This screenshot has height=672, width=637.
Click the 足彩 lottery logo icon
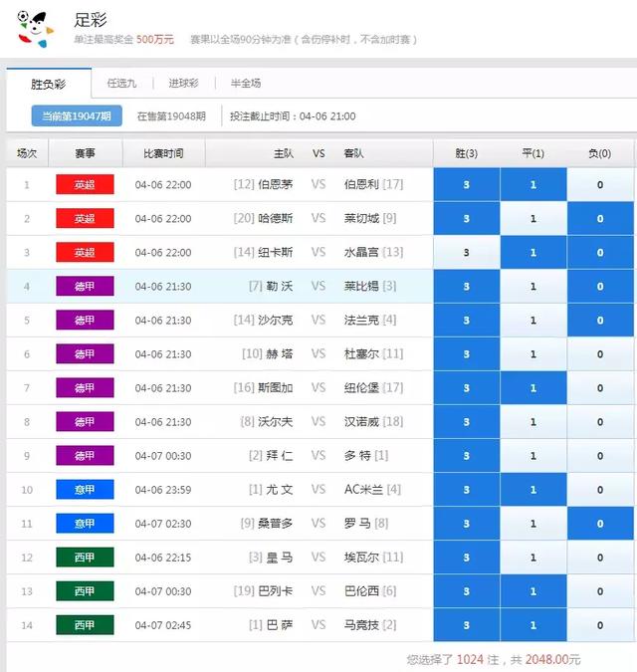point(35,29)
